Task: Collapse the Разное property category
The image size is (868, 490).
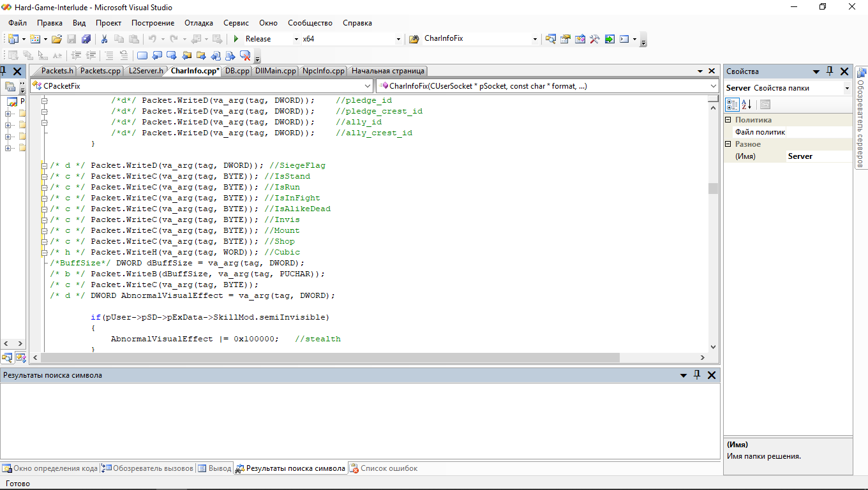Action: [x=728, y=144]
